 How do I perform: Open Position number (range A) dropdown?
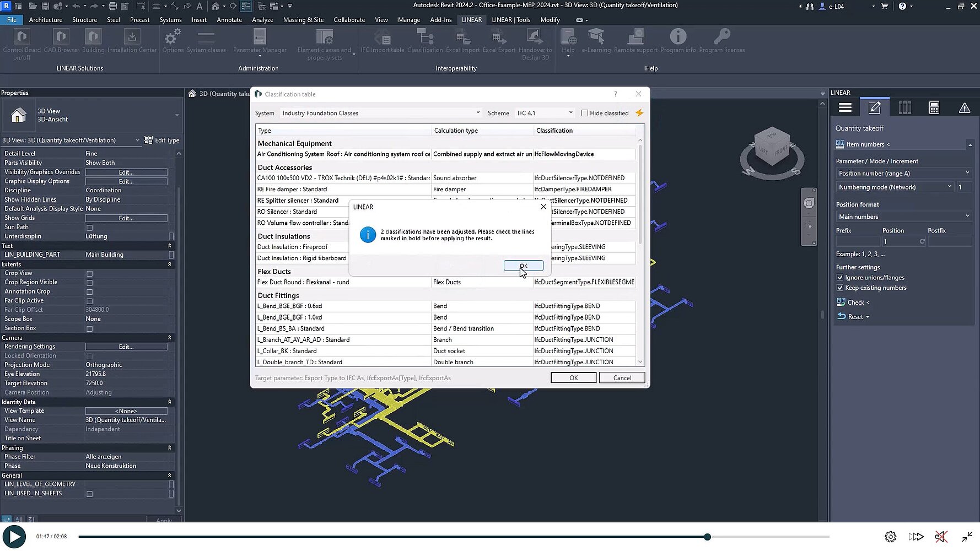pos(903,173)
